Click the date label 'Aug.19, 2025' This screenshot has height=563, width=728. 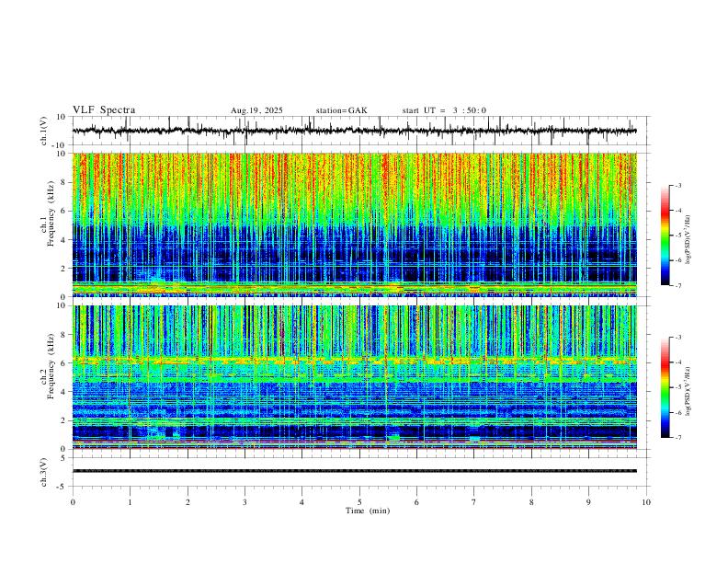tap(256, 110)
